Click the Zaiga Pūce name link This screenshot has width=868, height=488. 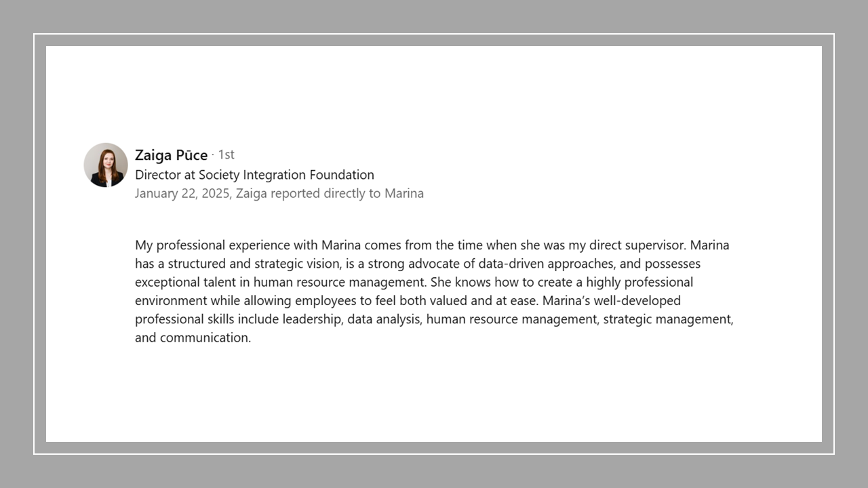171,155
